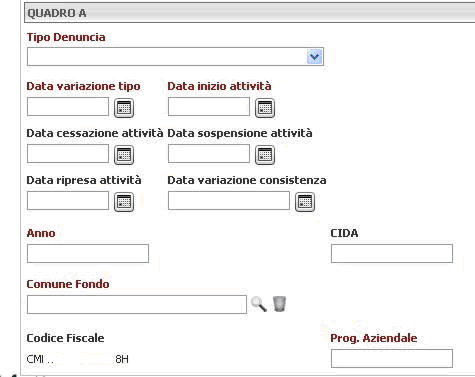Open calendar for Data ripresa attività

pyautogui.click(x=124, y=202)
